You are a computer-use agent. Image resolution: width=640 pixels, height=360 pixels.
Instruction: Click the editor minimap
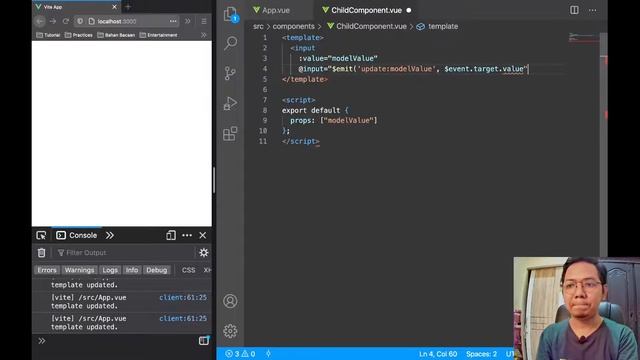click(584, 38)
